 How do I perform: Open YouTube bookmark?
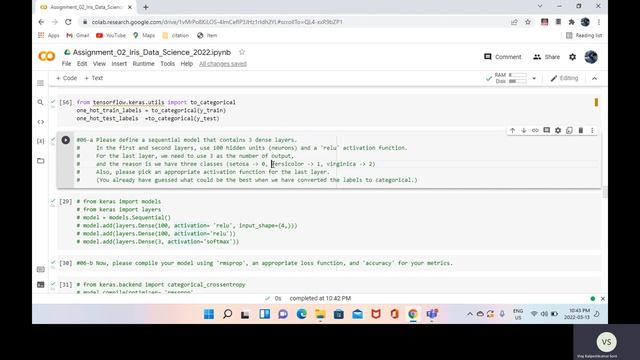tap(111, 36)
